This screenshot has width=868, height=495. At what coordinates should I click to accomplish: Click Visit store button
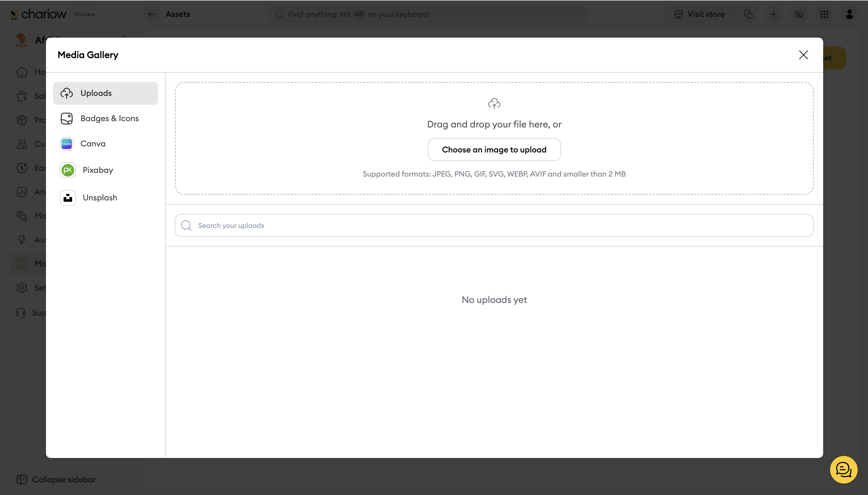pyautogui.click(x=700, y=14)
